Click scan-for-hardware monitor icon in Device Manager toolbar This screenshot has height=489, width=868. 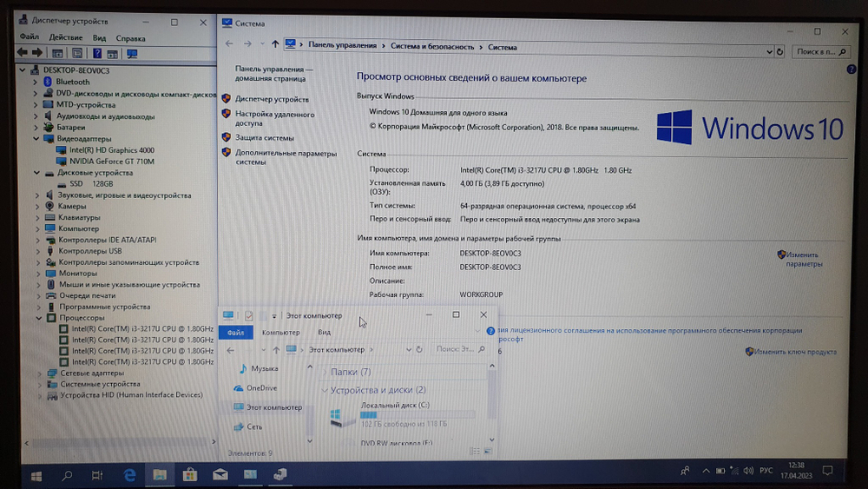pyautogui.click(x=132, y=54)
